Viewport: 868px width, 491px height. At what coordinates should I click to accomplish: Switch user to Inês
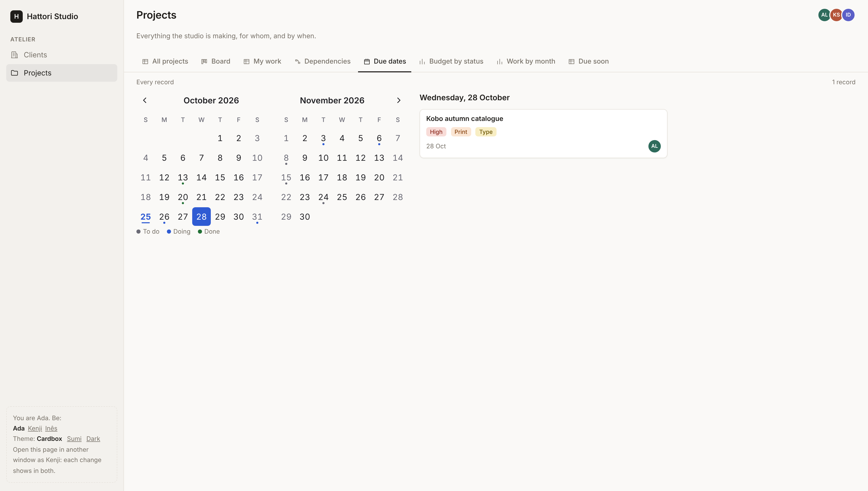tap(51, 428)
